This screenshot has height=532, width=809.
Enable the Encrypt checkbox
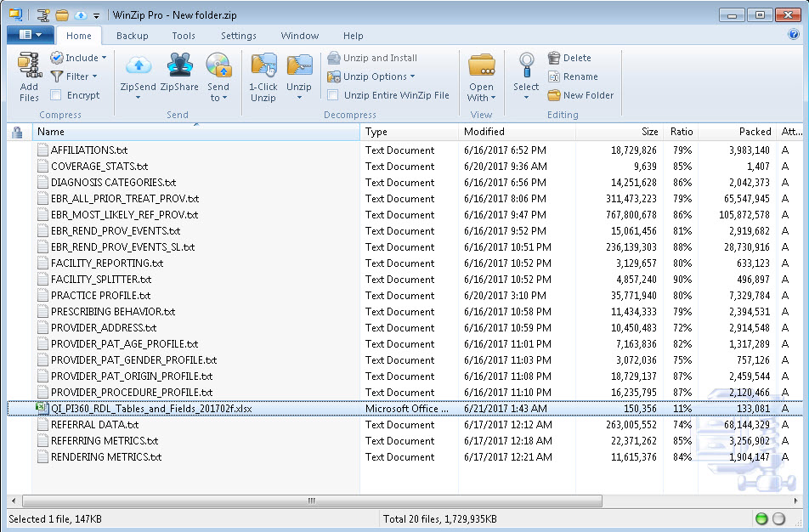[x=56, y=95]
